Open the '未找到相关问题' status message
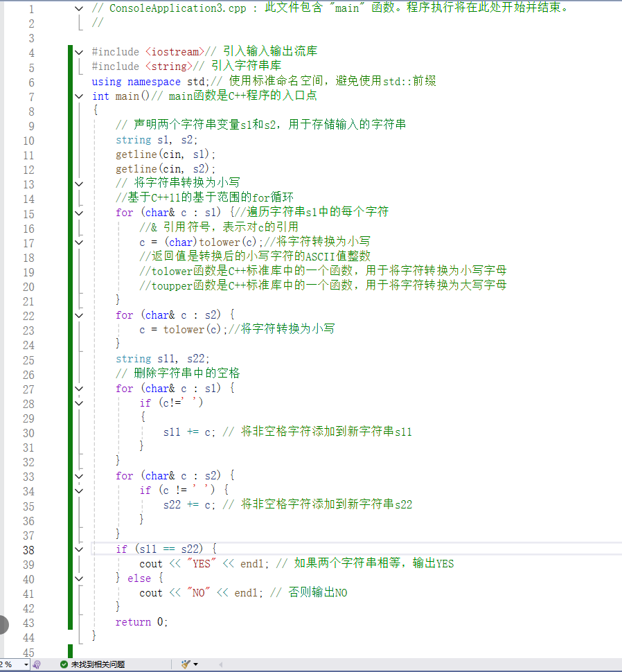The image size is (622, 672). [98, 664]
